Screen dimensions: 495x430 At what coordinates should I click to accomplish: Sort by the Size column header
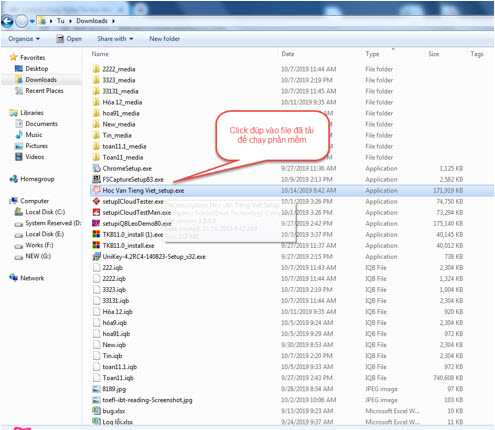[x=434, y=54]
